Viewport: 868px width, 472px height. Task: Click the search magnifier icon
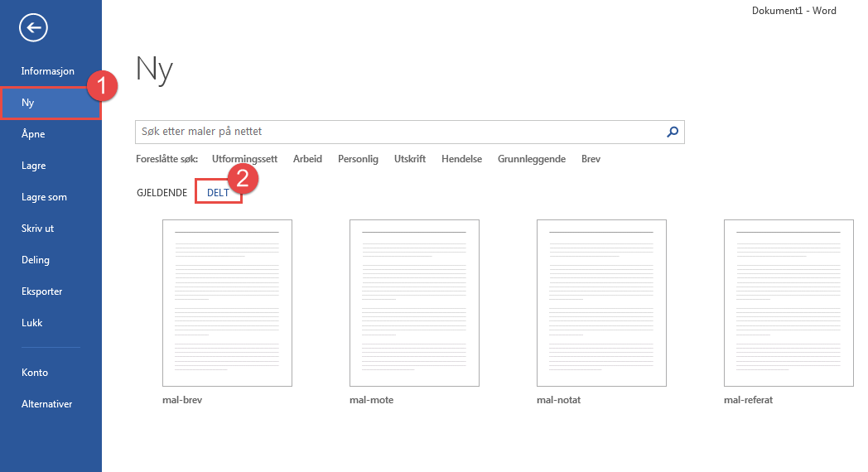tap(673, 132)
